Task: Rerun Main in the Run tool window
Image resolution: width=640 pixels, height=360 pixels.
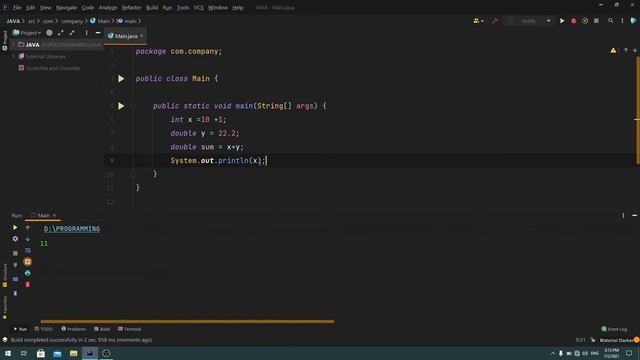Action: [x=15, y=227]
